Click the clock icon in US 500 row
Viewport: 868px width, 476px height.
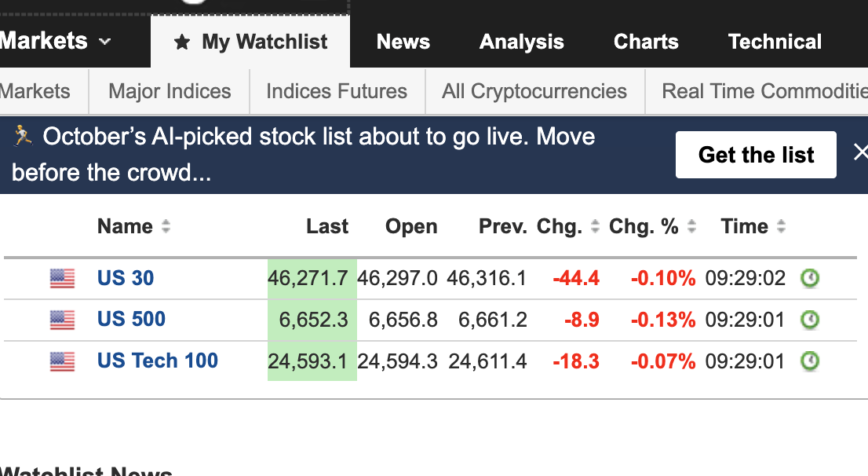(x=809, y=320)
